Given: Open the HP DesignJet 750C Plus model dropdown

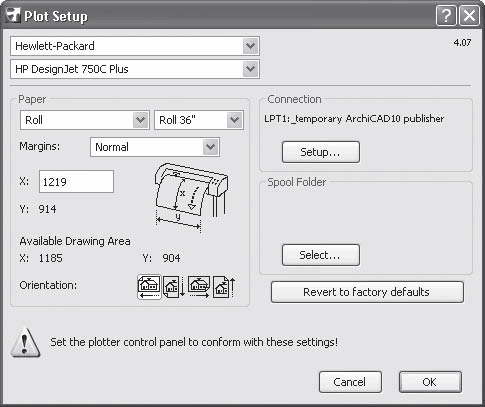Looking at the screenshot, I should (x=135, y=69).
